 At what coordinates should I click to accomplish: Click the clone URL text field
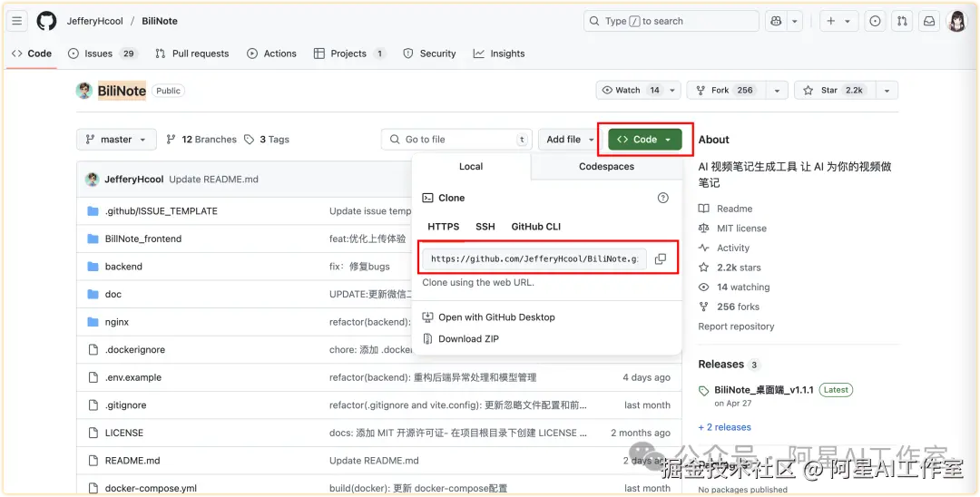click(x=534, y=258)
